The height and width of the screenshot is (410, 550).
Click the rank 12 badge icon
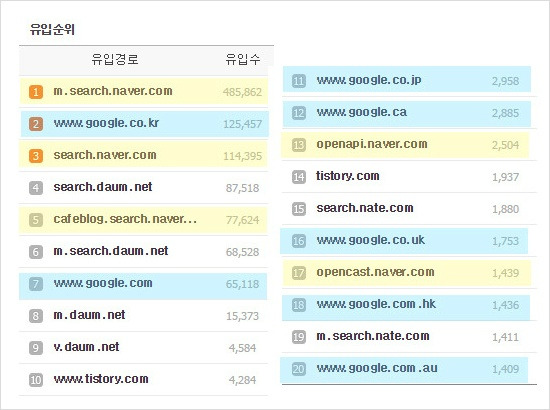[299, 113]
